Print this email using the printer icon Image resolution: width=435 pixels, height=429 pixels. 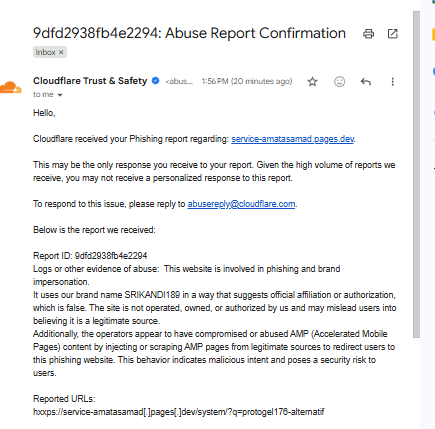(x=368, y=34)
